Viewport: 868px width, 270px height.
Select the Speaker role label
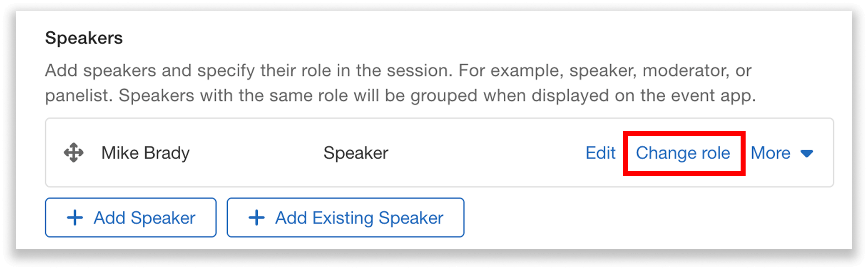[356, 153]
